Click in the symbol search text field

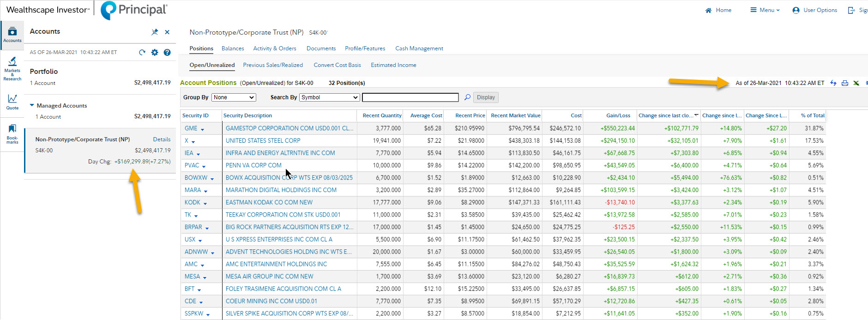point(410,97)
